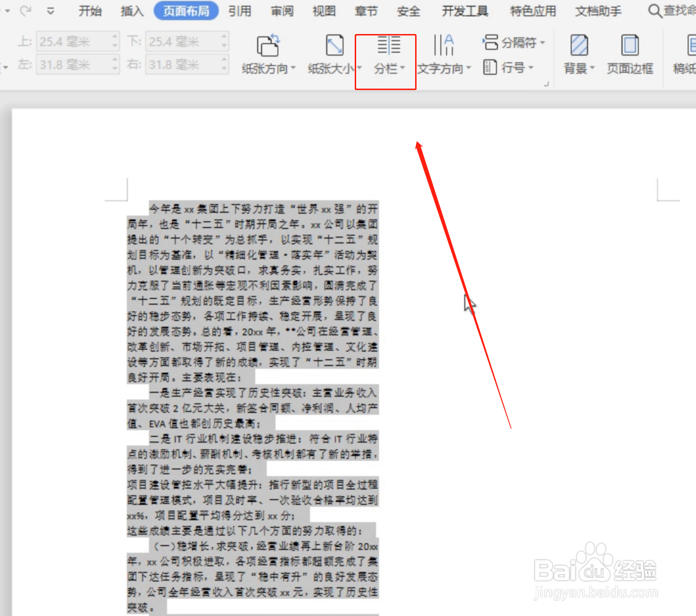
Task: Expand the 背景 dropdown arrow
Action: [592, 68]
